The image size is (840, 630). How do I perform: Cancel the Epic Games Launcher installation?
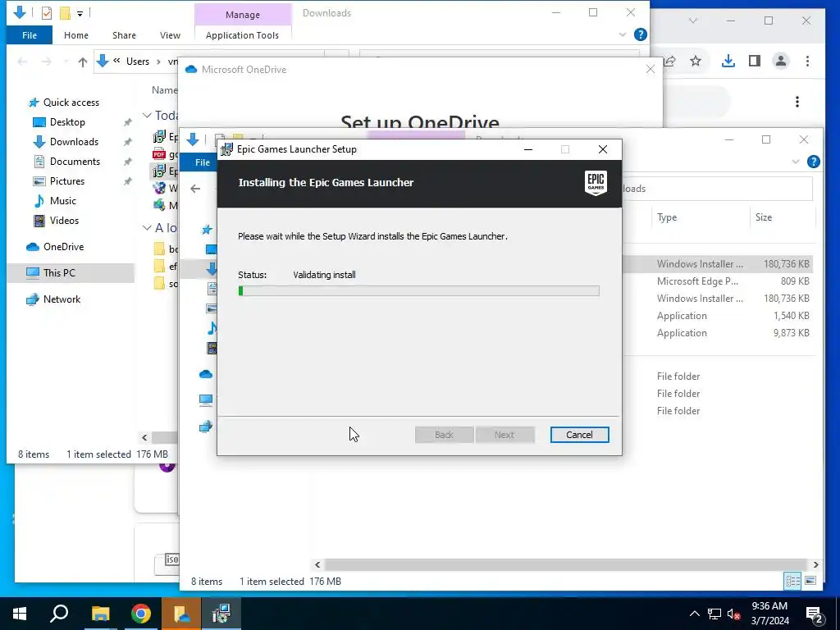(579, 435)
